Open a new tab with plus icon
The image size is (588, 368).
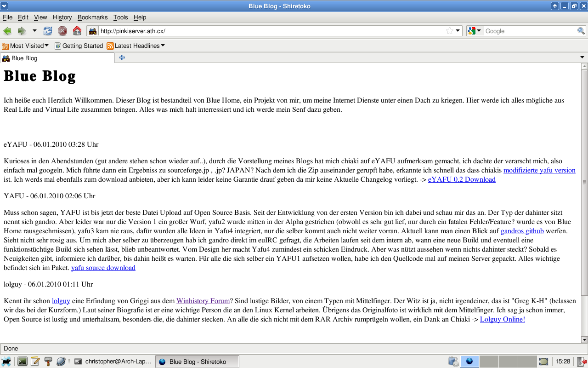[122, 57]
